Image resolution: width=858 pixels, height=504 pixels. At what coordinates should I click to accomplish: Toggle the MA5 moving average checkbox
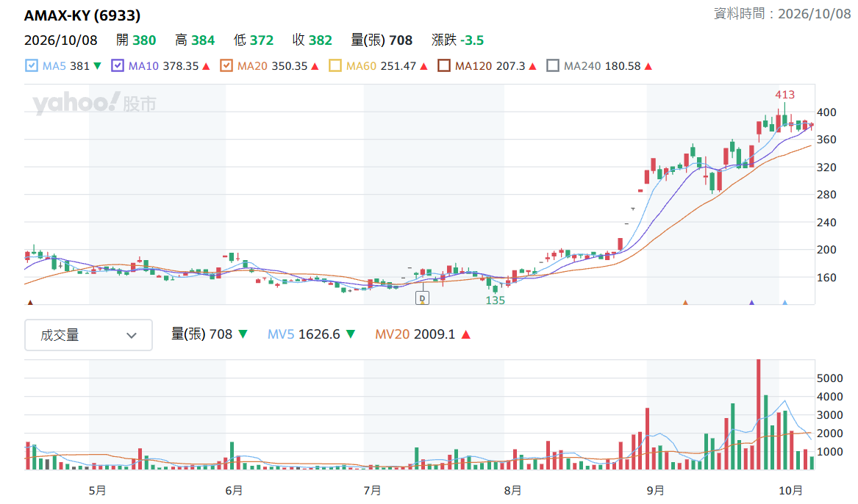point(32,66)
